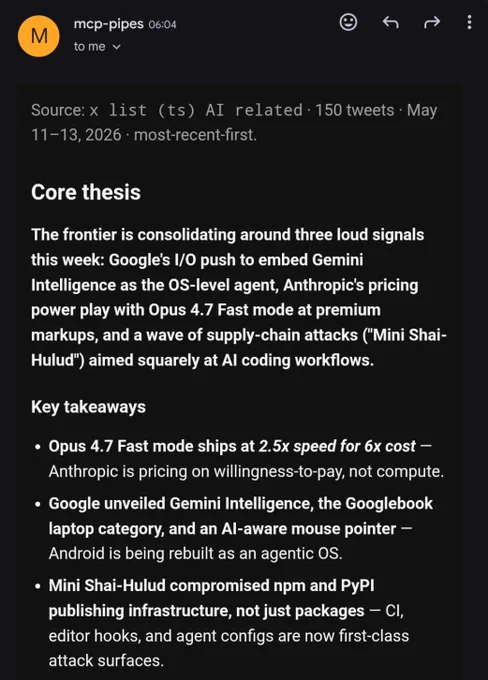The image size is (488, 680).
Task: Tap the orange M sender avatar
Action: (x=39, y=36)
